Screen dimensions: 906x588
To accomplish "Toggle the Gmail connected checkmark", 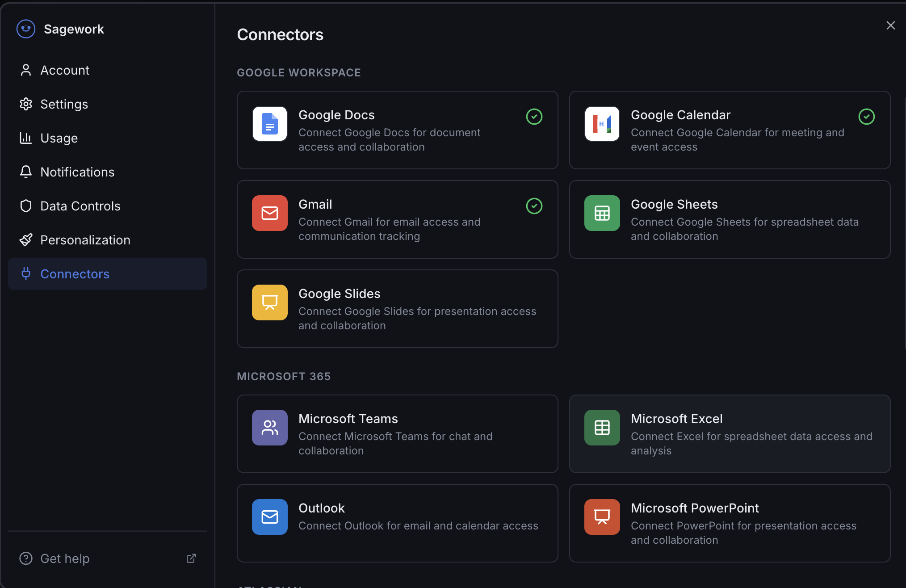I will [534, 206].
